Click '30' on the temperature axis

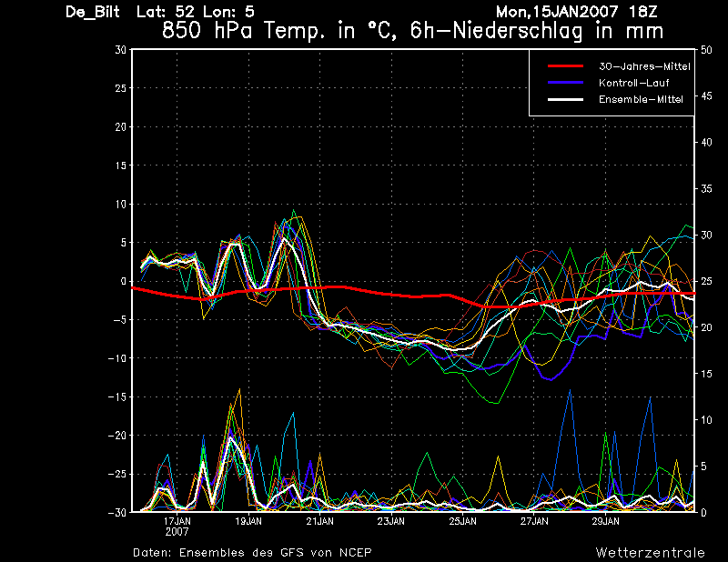coord(121,50)
